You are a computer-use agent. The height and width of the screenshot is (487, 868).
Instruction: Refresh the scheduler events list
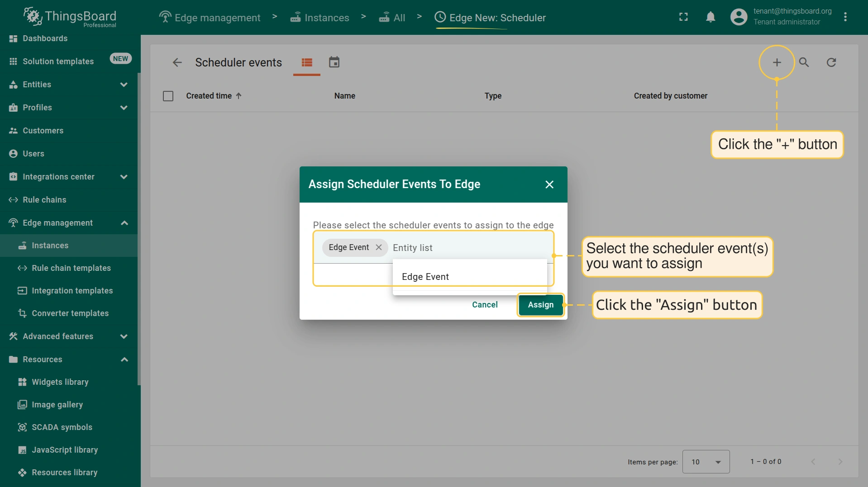(x=831, y=62)
